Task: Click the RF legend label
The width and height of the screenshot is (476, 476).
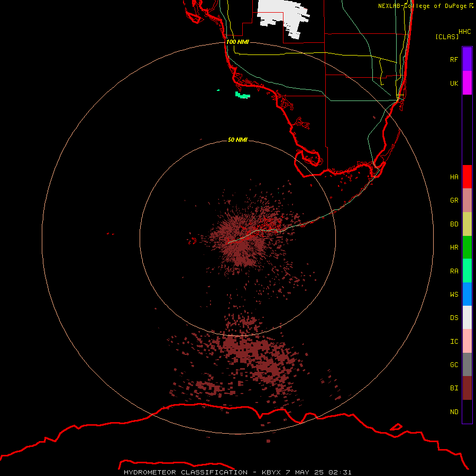Action: pyautogui.click(x=454, y=59)
